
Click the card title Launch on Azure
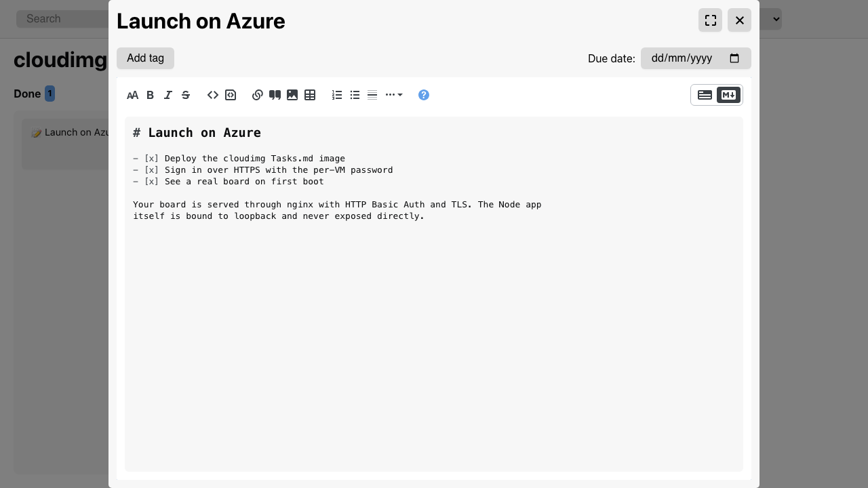pyautogui.click(x=201, y=21)
